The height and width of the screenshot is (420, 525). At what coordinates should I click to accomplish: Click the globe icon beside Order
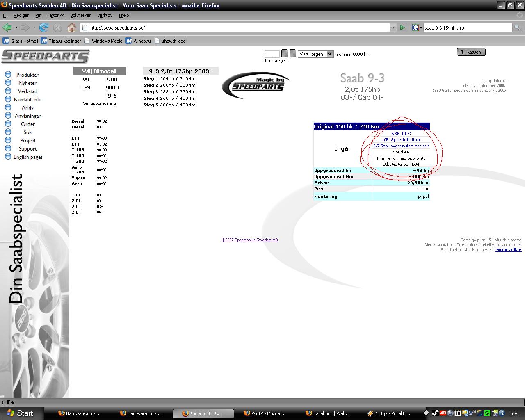tap(8, 123)
